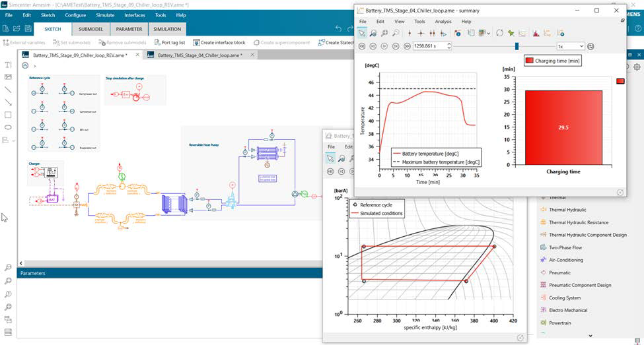The image size is (644, 345).
Task: Open the 1x playback speed dropdown
Action: tap(570, 46)
